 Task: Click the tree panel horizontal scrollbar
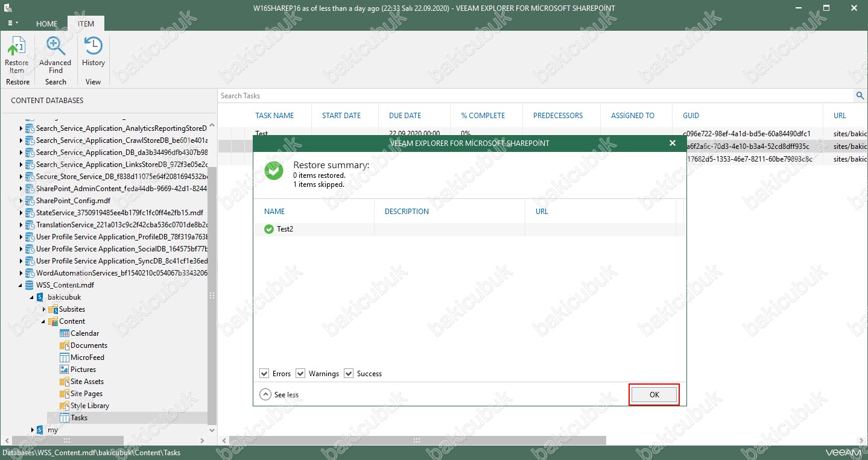pos(66,441)
